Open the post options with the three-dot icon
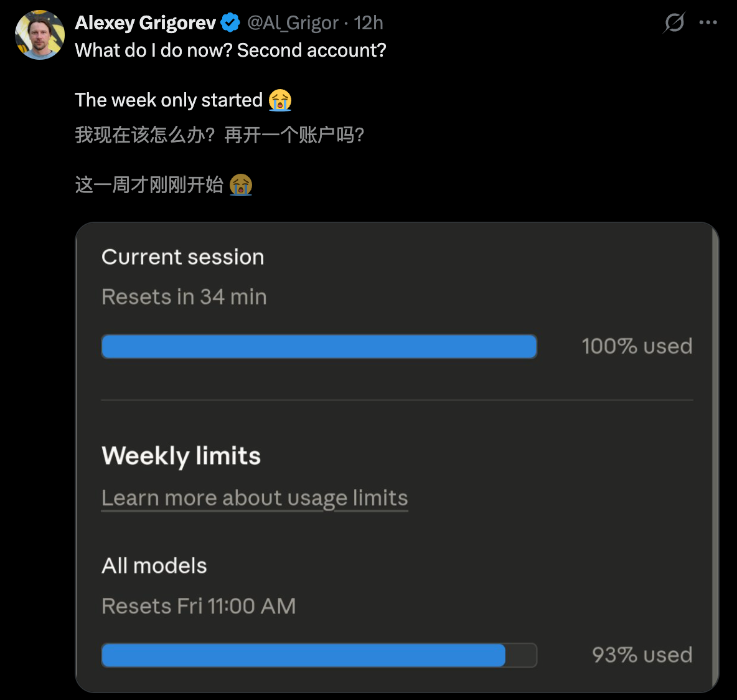Image resolution: width=737 pixels, height=700 pixels. tap(708, 22)
